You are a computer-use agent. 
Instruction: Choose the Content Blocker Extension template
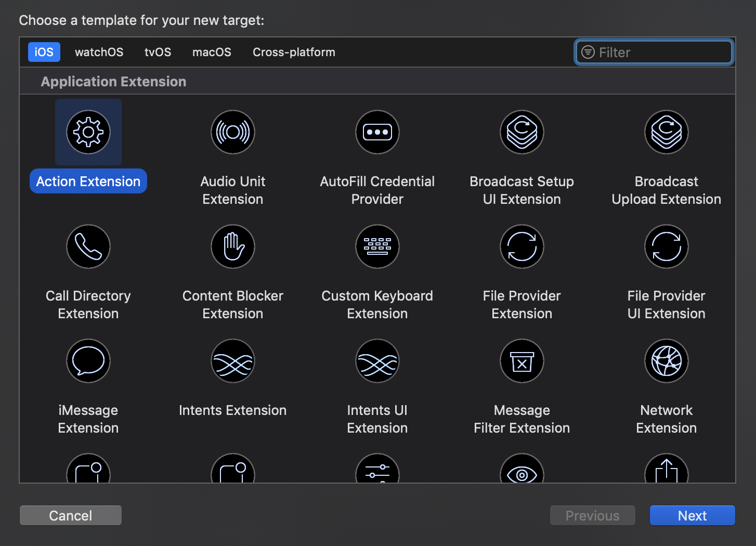click(x=232, y=246)
